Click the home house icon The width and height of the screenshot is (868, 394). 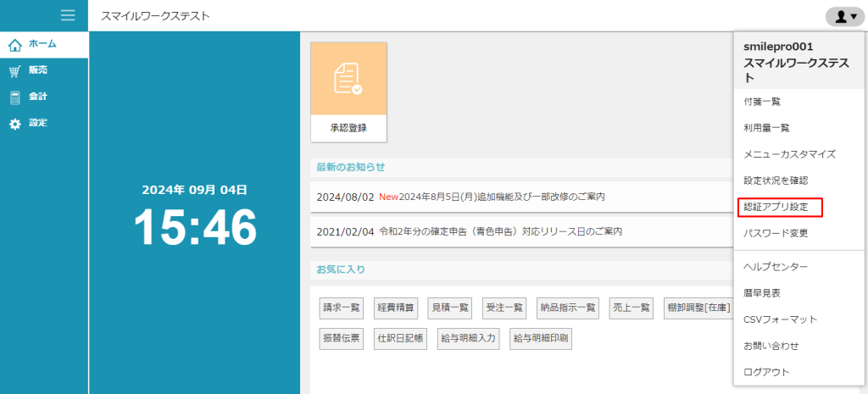(15, 45)
